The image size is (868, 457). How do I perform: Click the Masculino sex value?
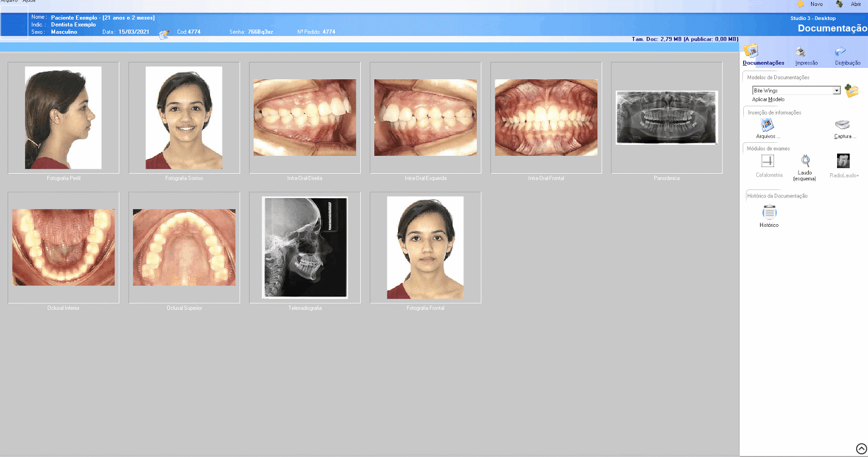(64, 32)
